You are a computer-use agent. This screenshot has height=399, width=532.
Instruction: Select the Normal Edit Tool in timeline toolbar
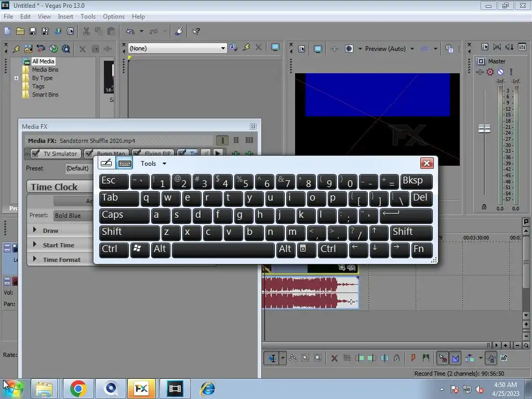click(272, 358)
